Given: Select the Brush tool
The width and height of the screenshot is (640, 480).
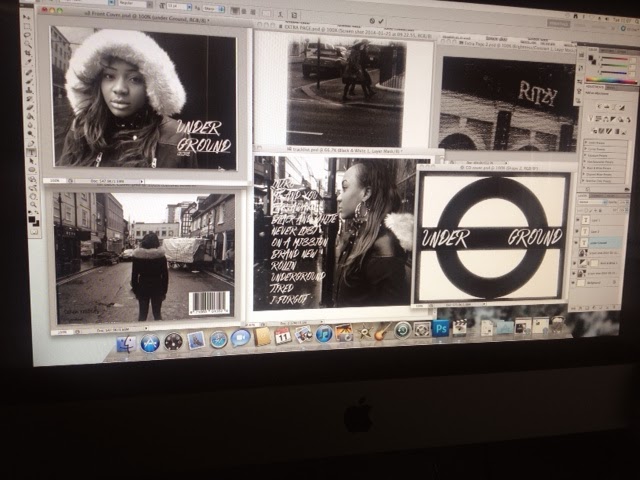Looking at the screenshot, I should click(29, 82).
